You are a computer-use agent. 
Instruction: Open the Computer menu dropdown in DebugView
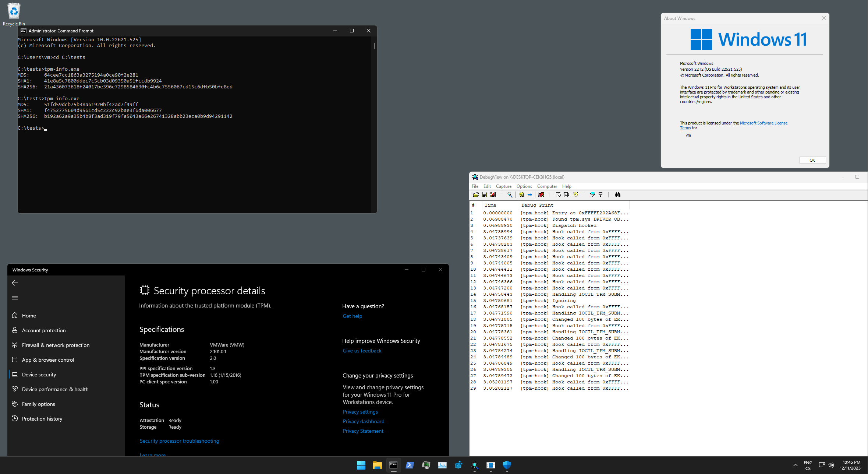tap(547, 186)
